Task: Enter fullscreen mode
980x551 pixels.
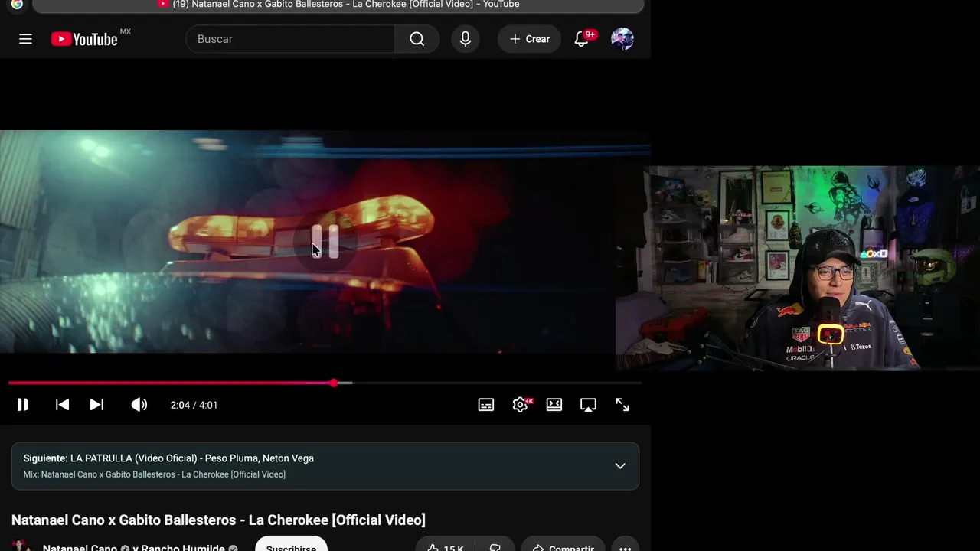Action: pyautogui.click(x=622, y=405)
